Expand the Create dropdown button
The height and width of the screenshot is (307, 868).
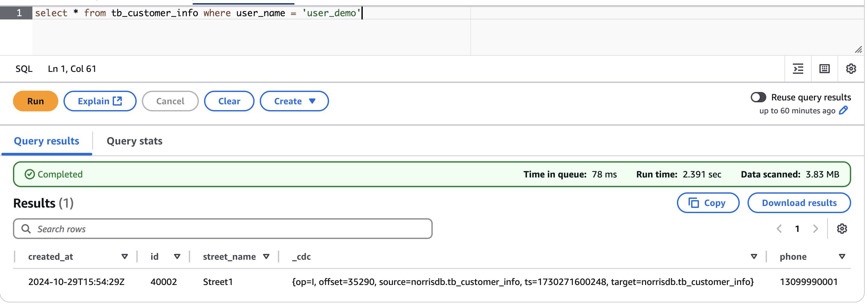[294, 101]
